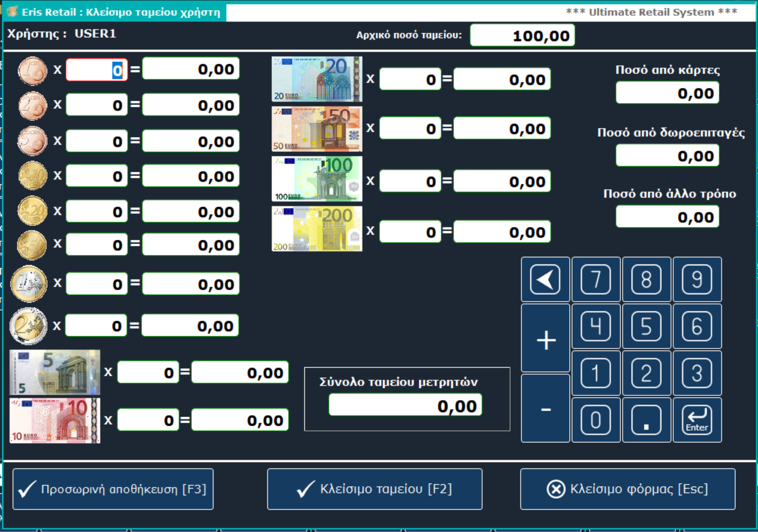This screenshot has width=758, height=532.
Task: Tap keypad digit 4
Action: pos(596,326)
